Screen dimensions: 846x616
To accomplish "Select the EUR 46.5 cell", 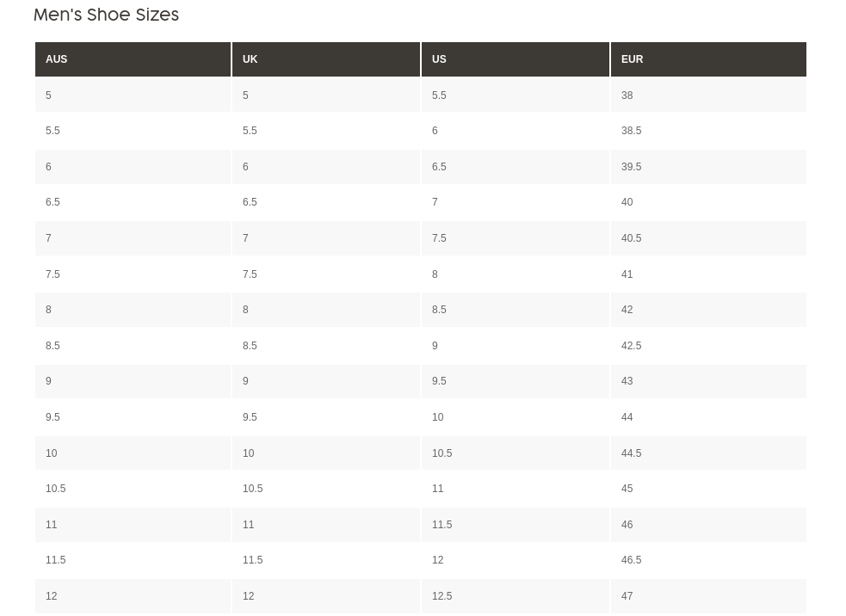I will pos(708,560).
